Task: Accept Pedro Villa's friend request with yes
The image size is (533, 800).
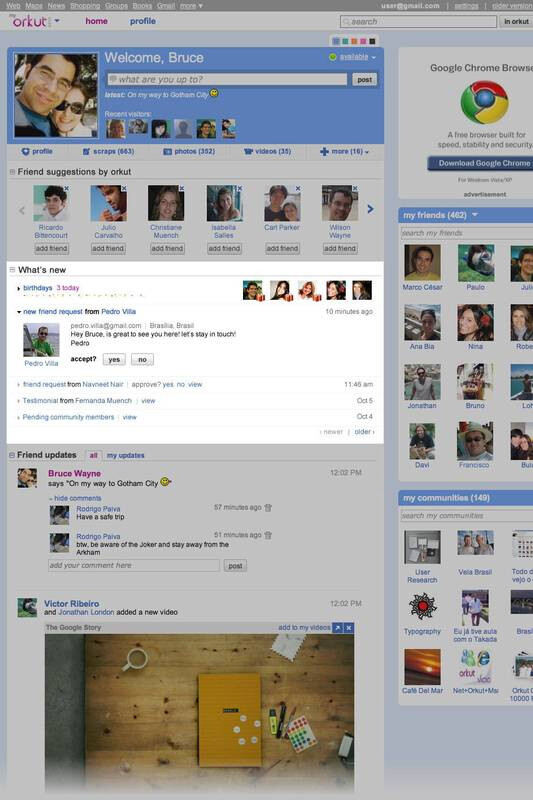Action: [x=114, y=360]
